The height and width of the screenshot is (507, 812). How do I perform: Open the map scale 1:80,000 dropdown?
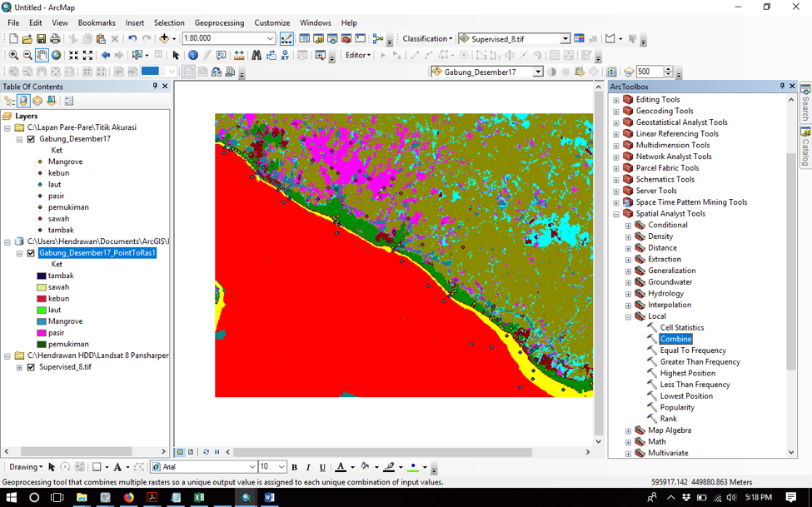coord(271,38)
